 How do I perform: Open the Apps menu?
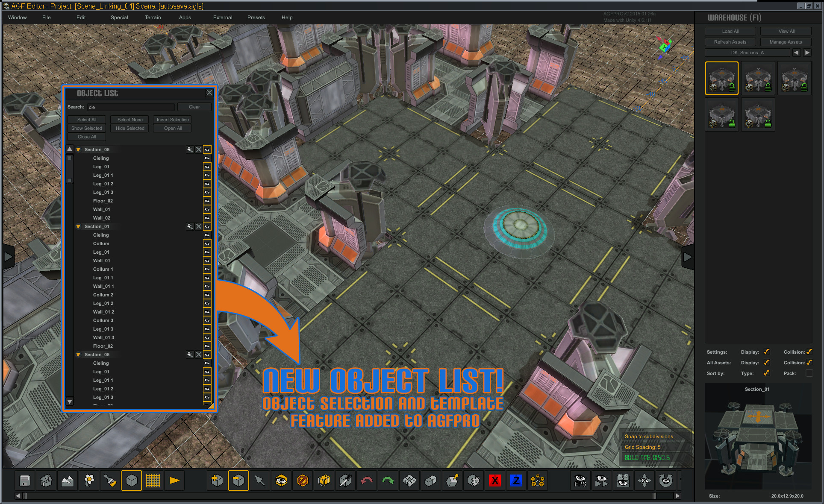[185, 18]
